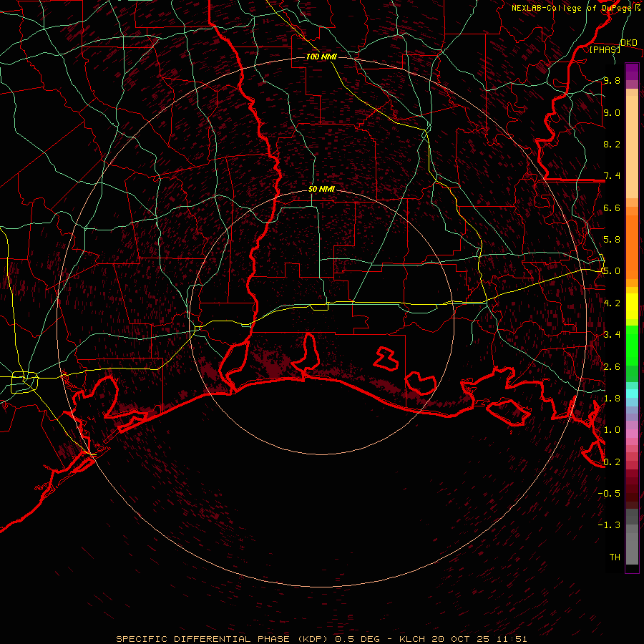
Task: Click the 3.4 legend value
Action: 612,335
